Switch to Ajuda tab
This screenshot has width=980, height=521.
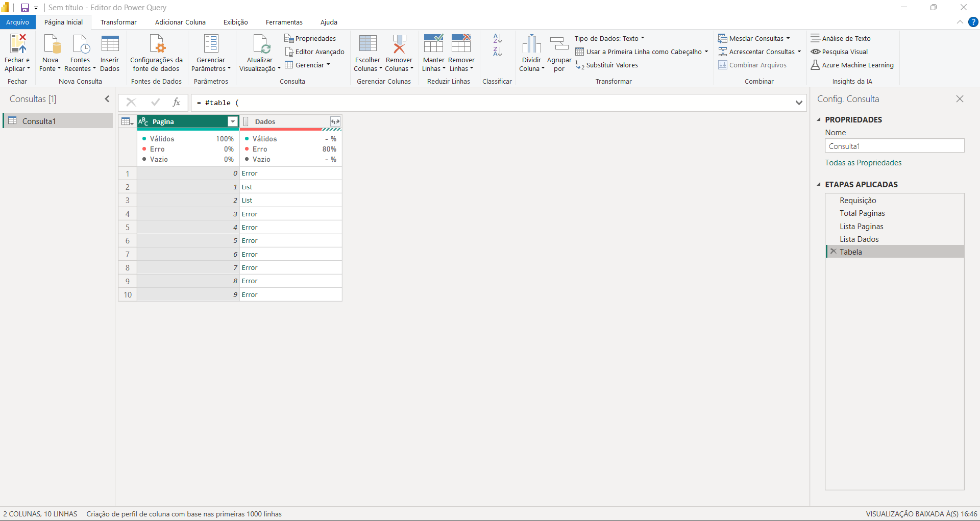pyautogui.click(x=329, y=22)
